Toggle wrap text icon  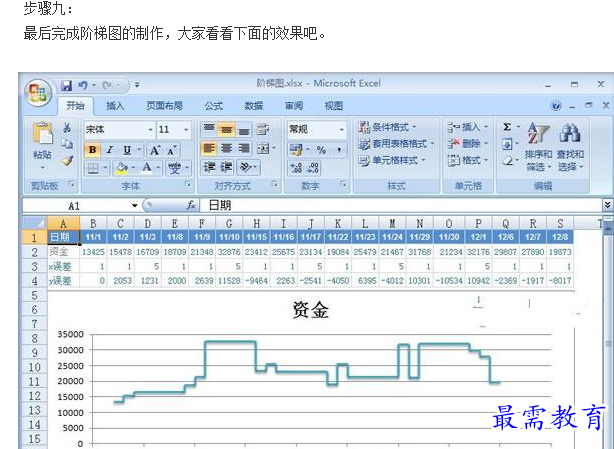[x=263, y=128]
